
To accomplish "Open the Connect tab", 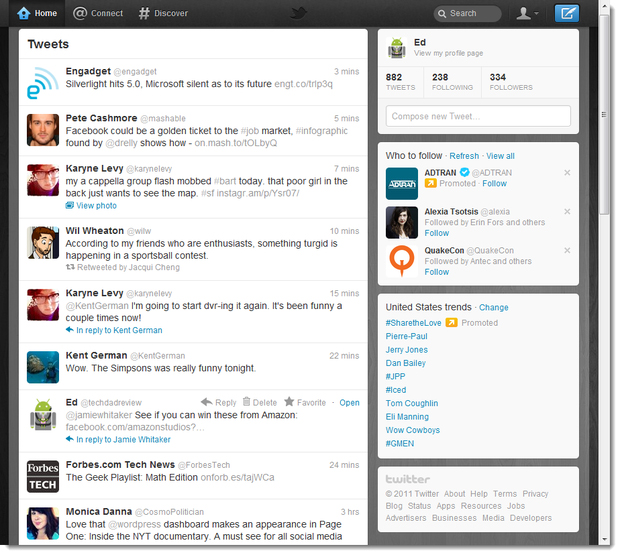I will coord(98,13).
